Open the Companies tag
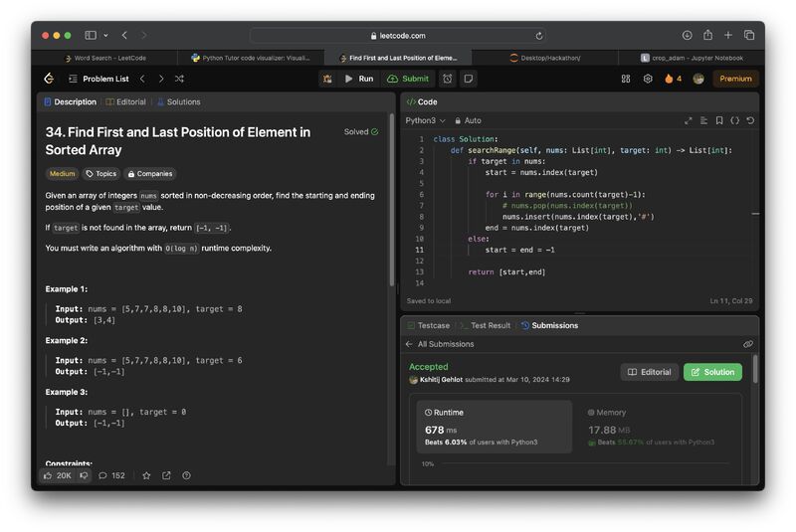The width and height of the screenshot is (796, 532). click(150, 173)
